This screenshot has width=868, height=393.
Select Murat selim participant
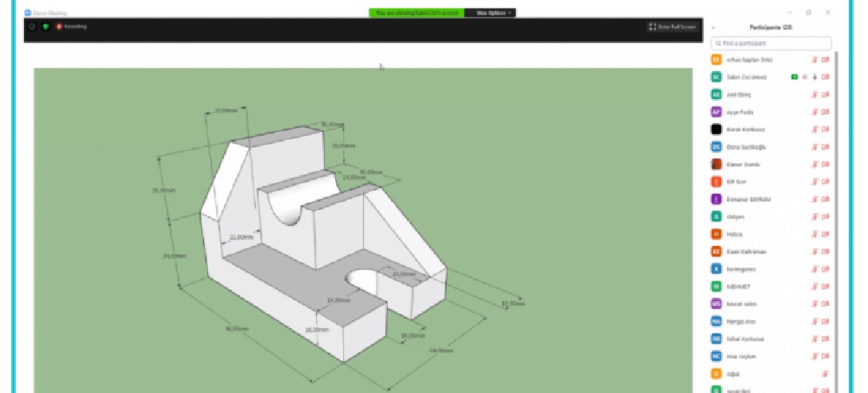click(771, 304)
